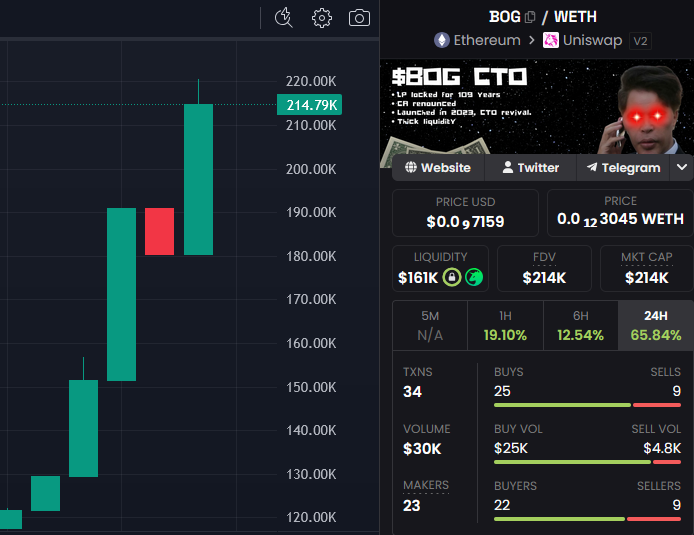Image resolution: width=694 pixels, height=535 pixels.
Task: Click the buy volume ratio bar
Action: pos(587,462)
